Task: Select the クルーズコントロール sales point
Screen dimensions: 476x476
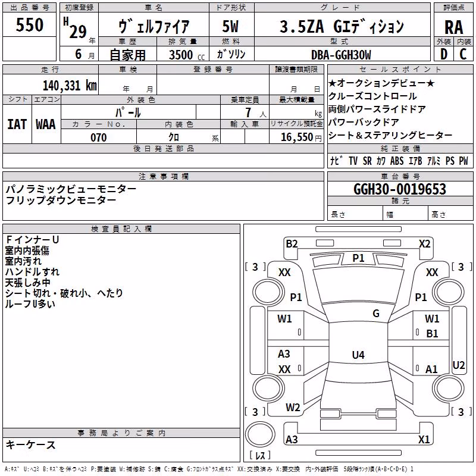Action: point(372,96)
